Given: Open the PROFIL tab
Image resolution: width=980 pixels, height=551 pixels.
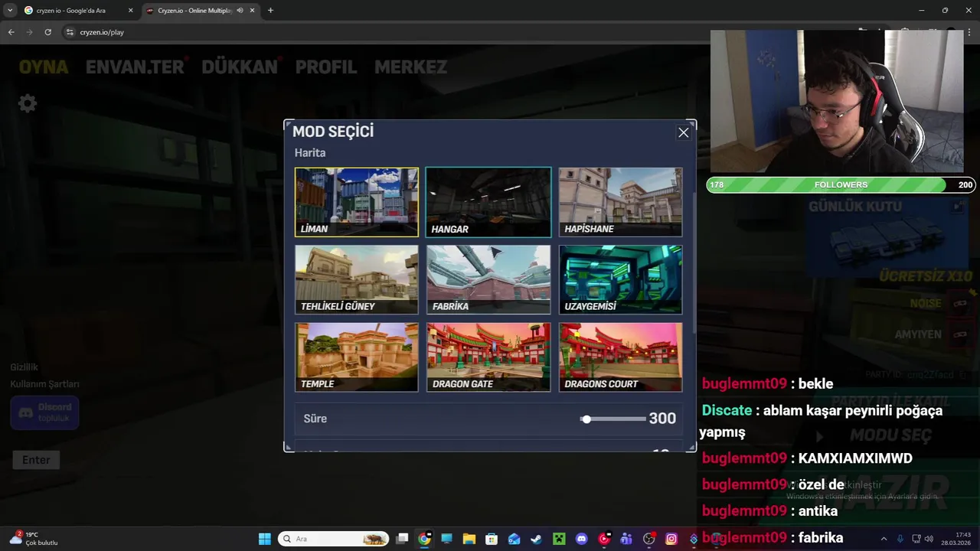Looking at the screenshot, I should coord(326,67).
